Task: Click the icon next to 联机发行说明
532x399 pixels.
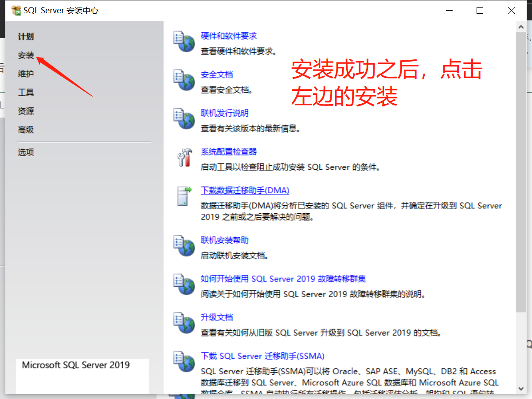Action: pos(184,119)
